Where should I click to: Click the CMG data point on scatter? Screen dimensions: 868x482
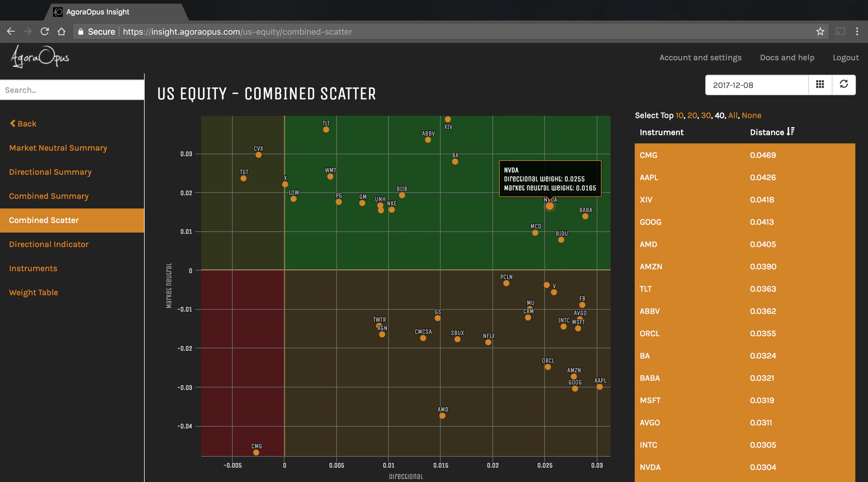pos(256,452)
